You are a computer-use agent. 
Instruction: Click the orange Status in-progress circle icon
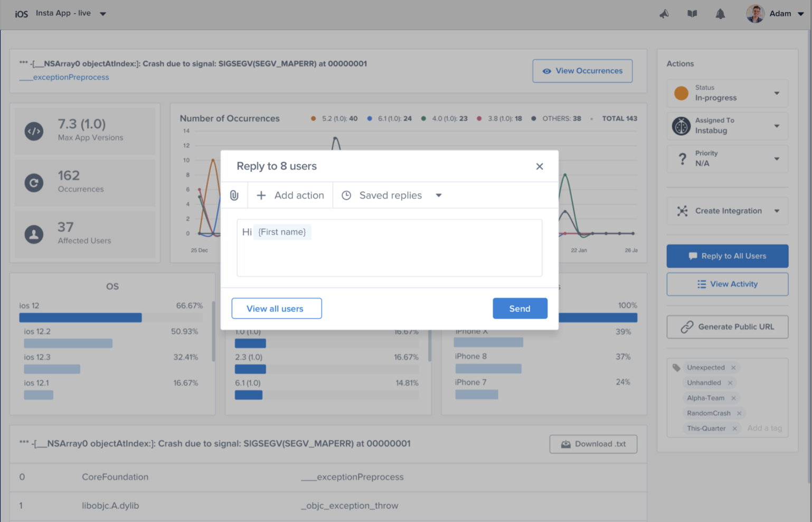point(681,93)
